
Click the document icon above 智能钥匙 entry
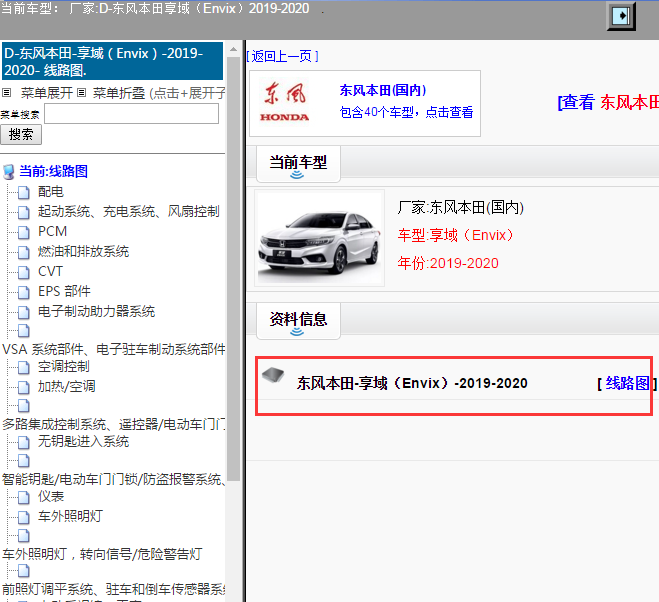pyautogui.click(x=24, y=461)
